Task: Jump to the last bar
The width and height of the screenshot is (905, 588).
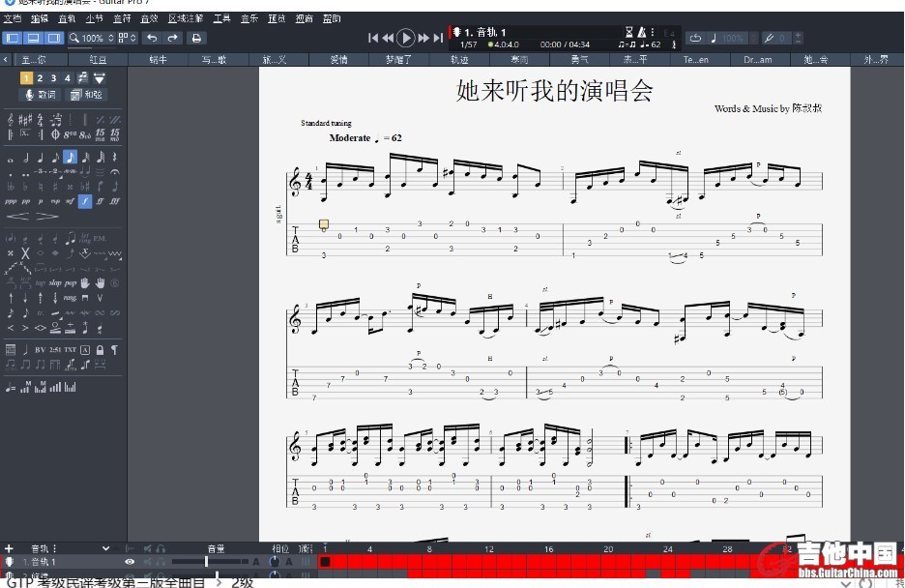Action: [439, 38]
